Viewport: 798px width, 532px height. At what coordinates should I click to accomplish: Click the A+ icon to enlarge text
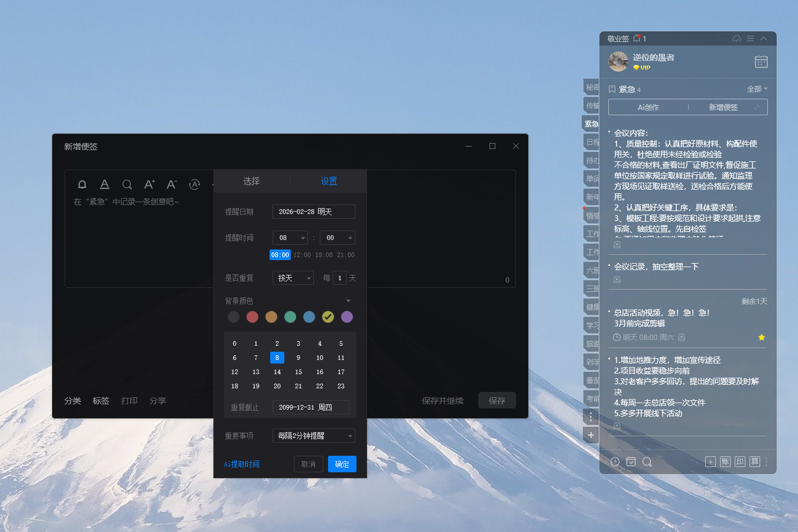(x=149, y=184)
